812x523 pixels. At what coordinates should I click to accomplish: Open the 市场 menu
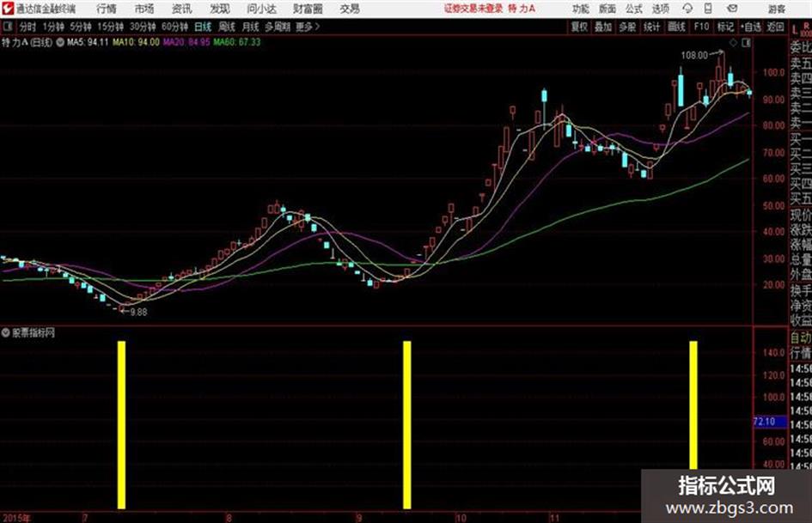[x=144, y=9]
